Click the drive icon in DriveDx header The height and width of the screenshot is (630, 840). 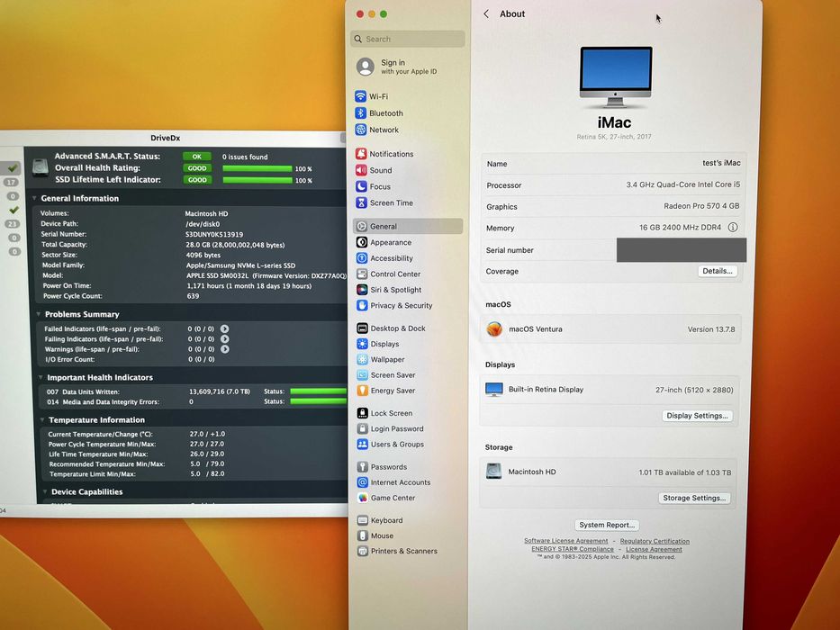click(41, 167)
